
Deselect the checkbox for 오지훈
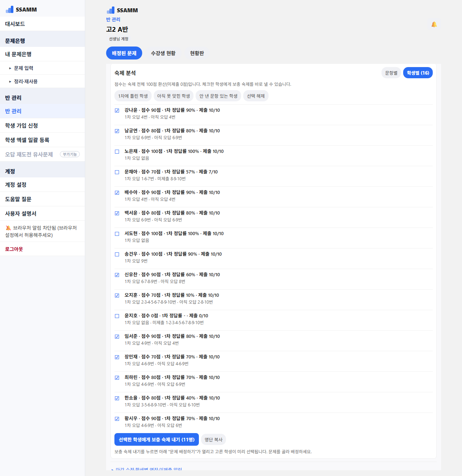(x=117, y=295)
